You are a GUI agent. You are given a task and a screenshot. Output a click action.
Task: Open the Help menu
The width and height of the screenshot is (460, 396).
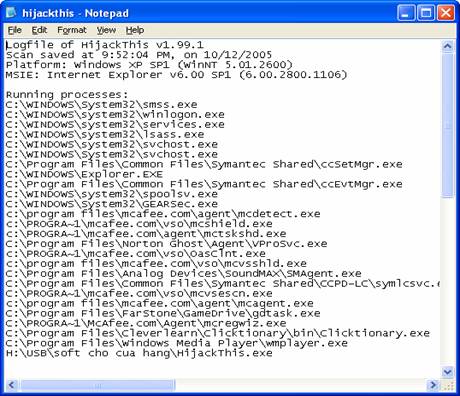coord(135,30)
